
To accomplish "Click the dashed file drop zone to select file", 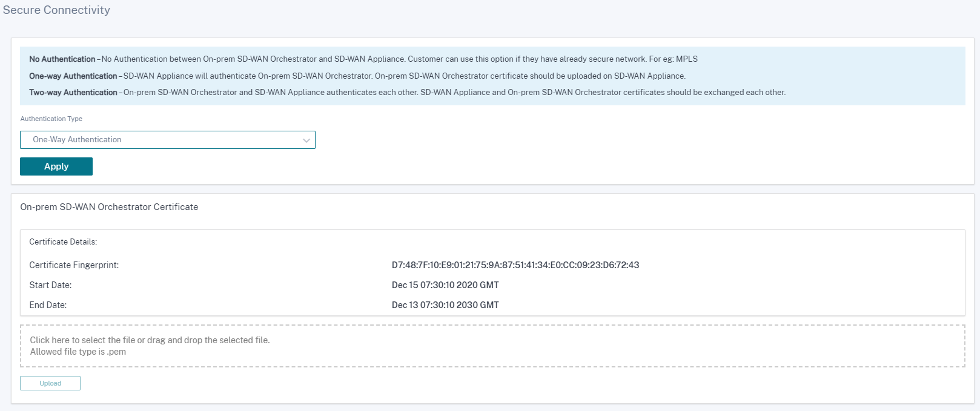I will click(x=492, y=346).
